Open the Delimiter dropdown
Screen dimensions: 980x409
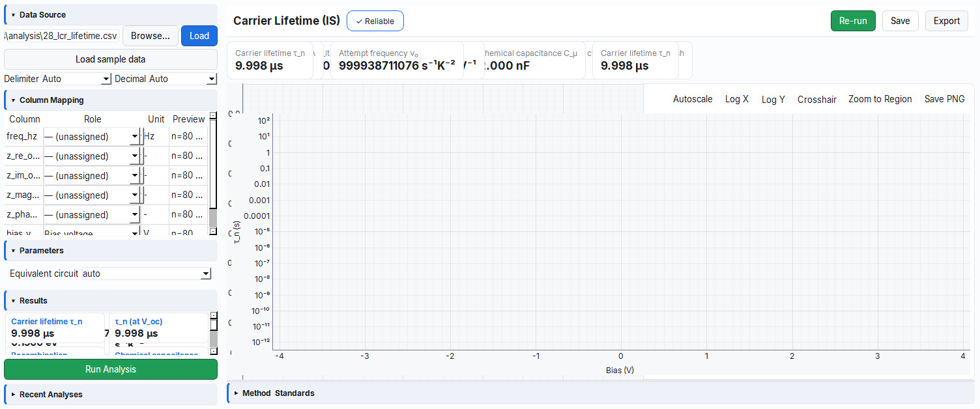point(77,79)
